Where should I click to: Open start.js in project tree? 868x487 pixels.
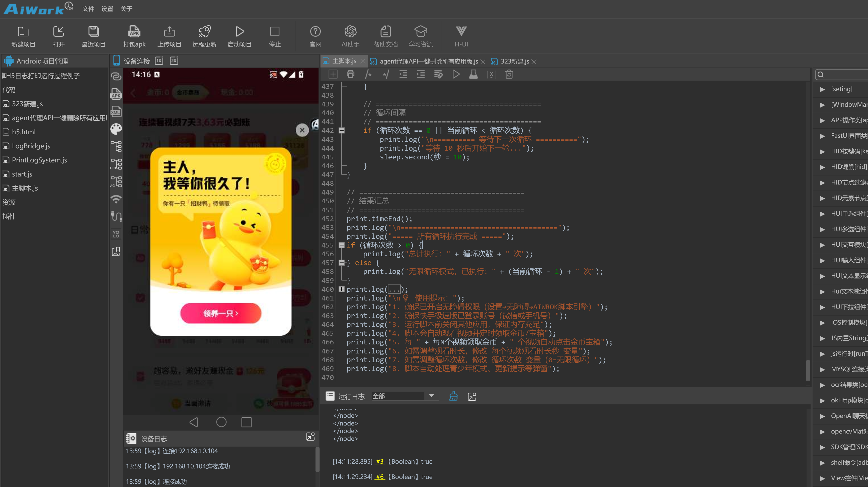pos(22,174)
